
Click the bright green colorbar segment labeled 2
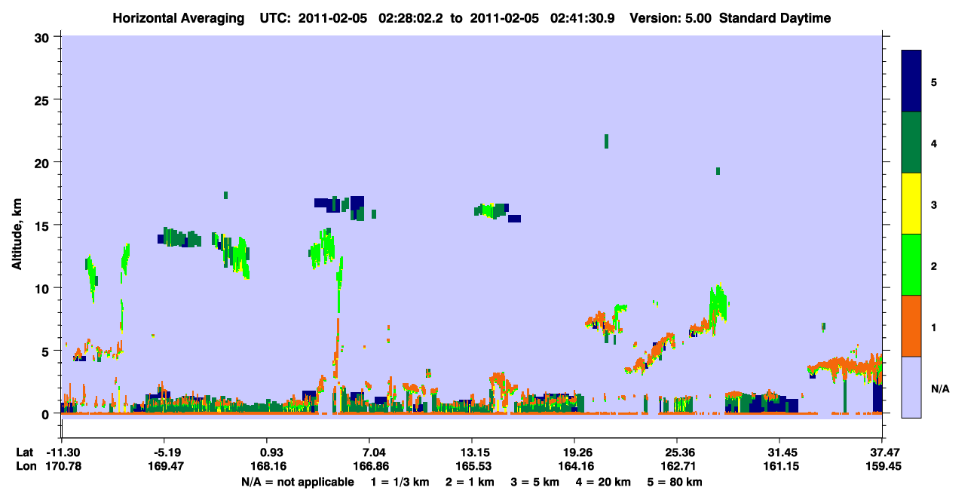point(911,265)
